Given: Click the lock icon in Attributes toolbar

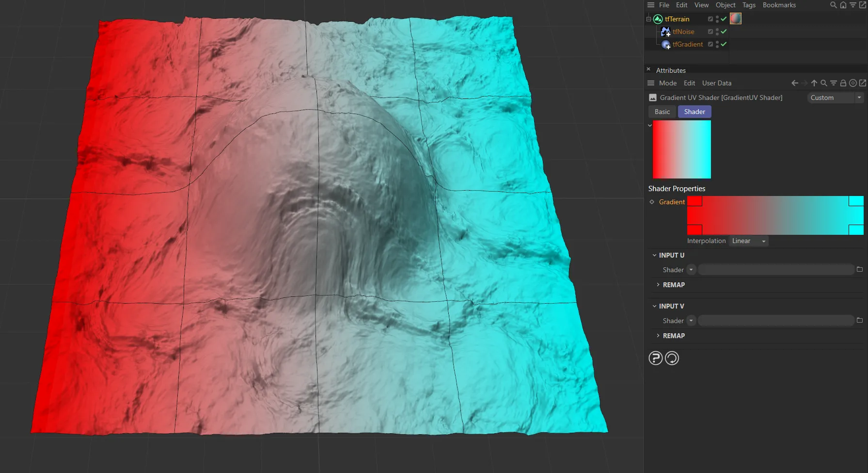Looking at the screenshot, I should [843, 83].
